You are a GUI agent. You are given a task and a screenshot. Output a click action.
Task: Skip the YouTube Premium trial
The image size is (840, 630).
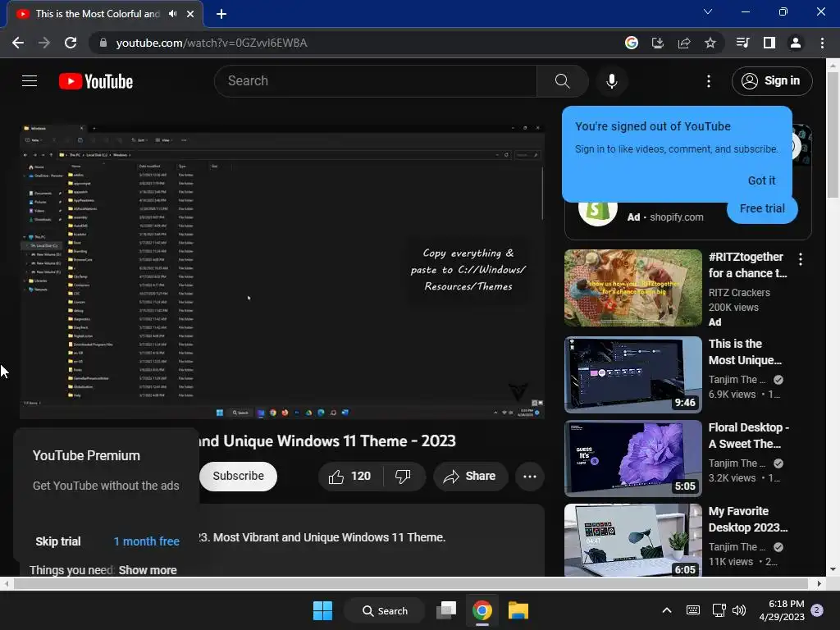[x=58, y=541]
